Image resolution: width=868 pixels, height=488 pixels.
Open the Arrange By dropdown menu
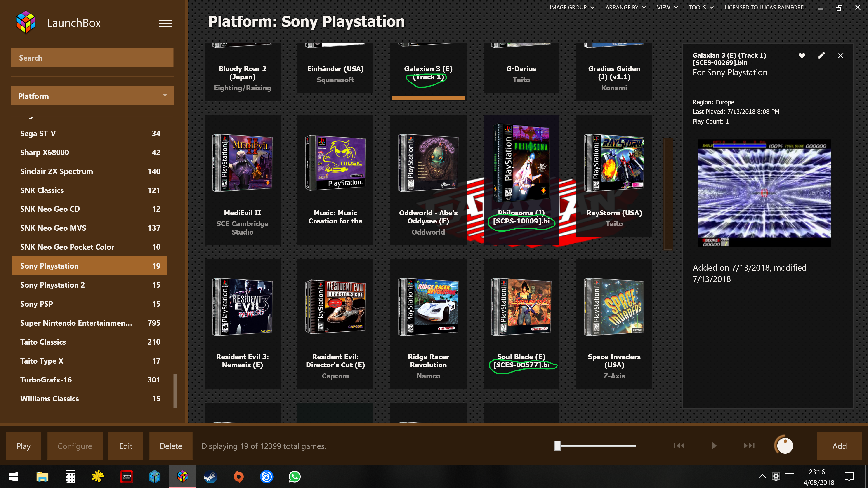625,7
